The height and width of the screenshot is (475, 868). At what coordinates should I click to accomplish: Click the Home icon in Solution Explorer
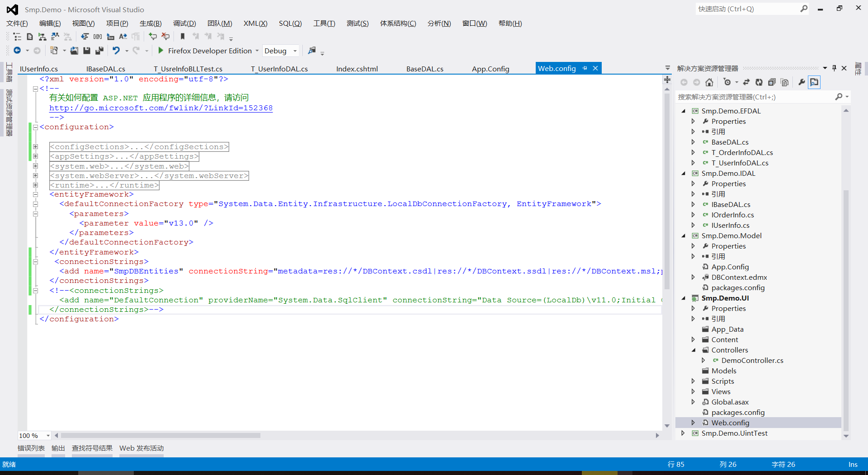click(x=709, y=82)
